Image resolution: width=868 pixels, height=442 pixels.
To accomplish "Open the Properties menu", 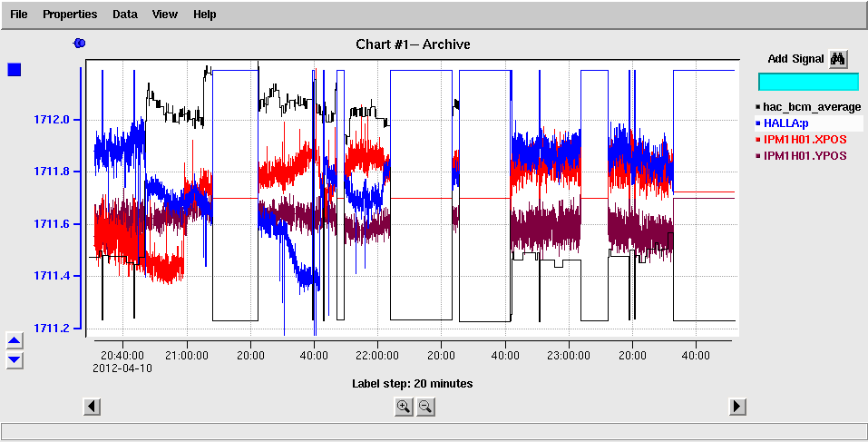I will click(71, 15).
